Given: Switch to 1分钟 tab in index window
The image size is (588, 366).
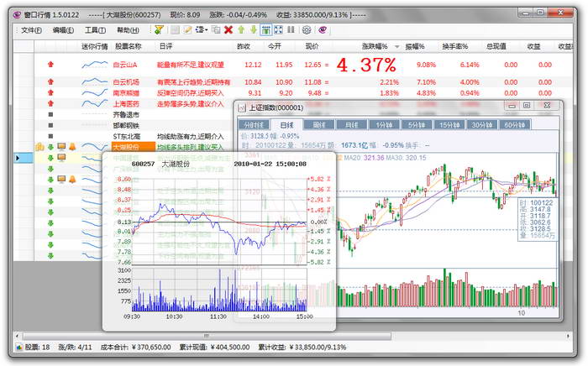Looking at the screenshot, I should coord(384,125).
